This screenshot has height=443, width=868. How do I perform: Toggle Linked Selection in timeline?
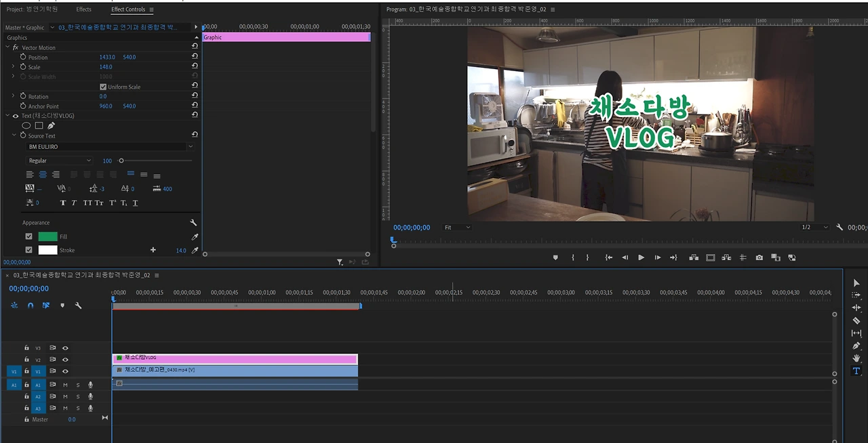46,305
